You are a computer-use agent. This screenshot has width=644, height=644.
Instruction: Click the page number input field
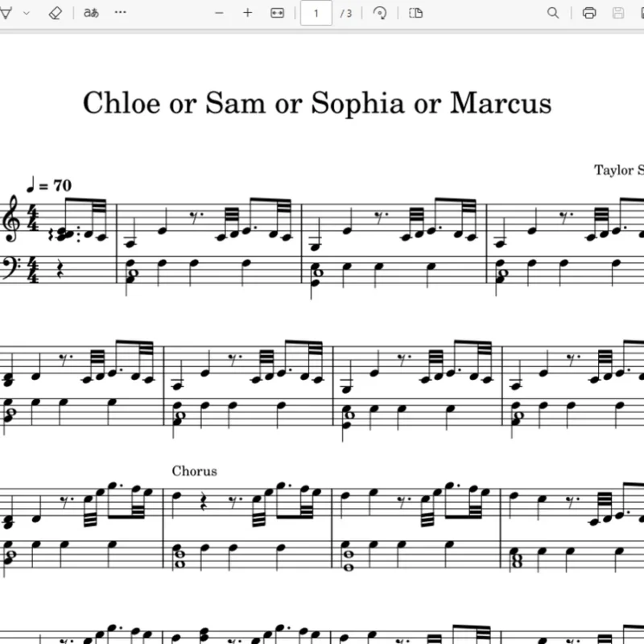[x=316, y=13]
